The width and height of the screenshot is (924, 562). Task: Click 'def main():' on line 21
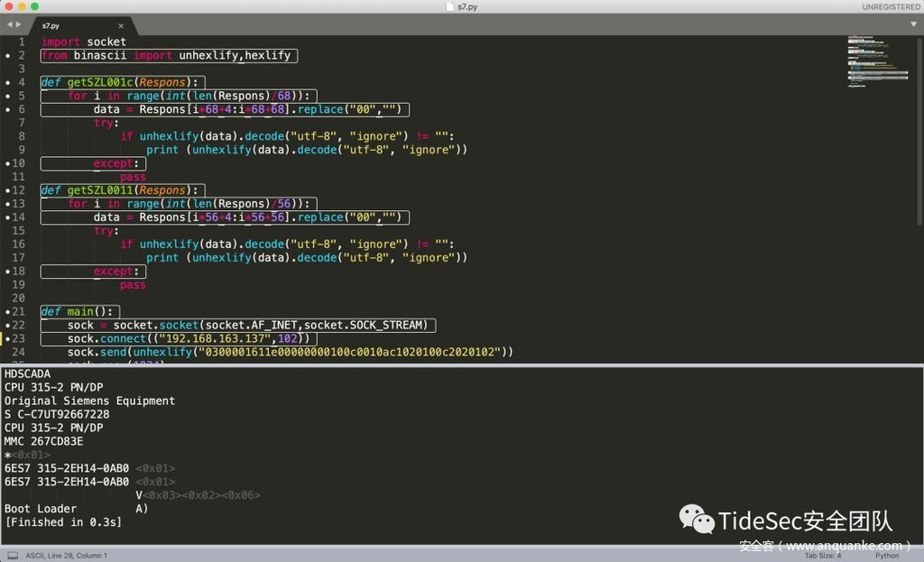[77, 311]
